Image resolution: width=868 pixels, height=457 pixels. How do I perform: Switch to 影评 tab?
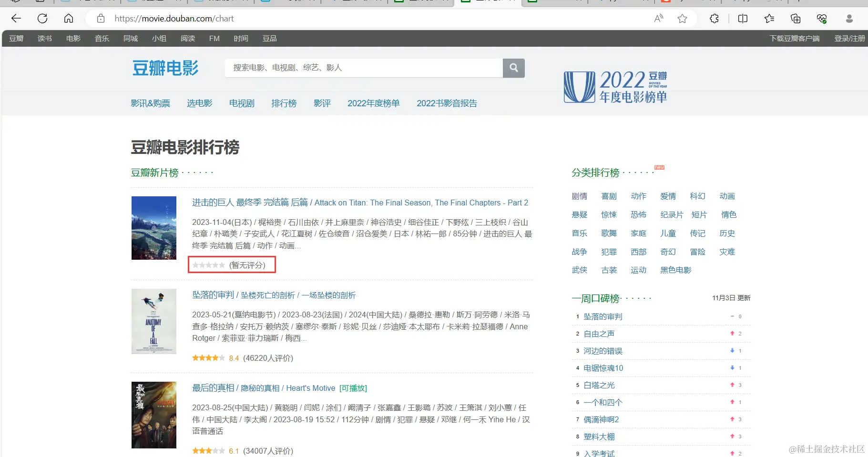[x=322, y=103]
